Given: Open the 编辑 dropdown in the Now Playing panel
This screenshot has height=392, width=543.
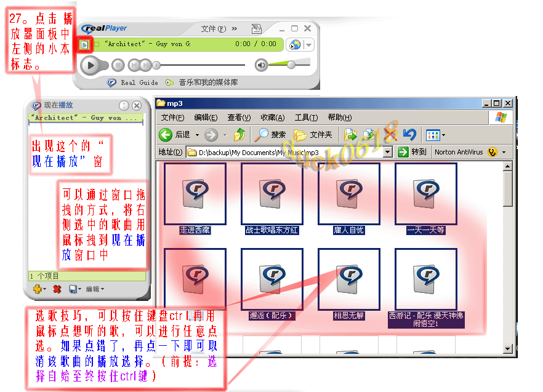Looking at the screenshot, I should pyautogui.click(x=95, y=289).
